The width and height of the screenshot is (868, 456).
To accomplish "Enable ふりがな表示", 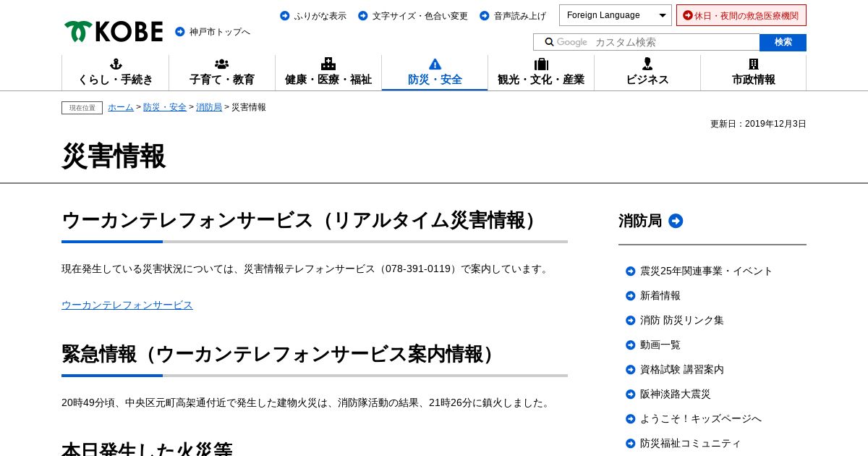I will (x=320, y=16).
